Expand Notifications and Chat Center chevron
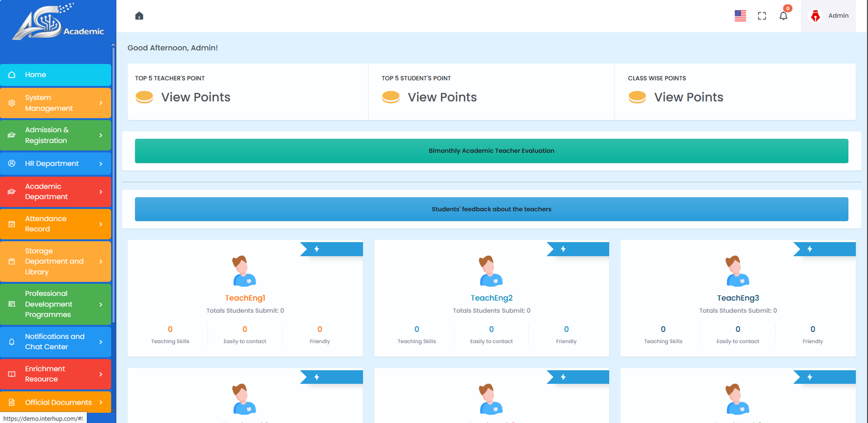The height and width of the screenshot is (423, 868). (101, 342)
